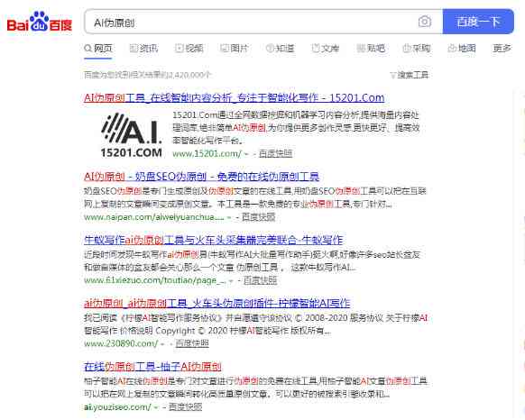This screenshot has height=420, width=525.
Task: Expand dropdown arrow next to 61xiezuo.com URL
Action: [231, 281]
